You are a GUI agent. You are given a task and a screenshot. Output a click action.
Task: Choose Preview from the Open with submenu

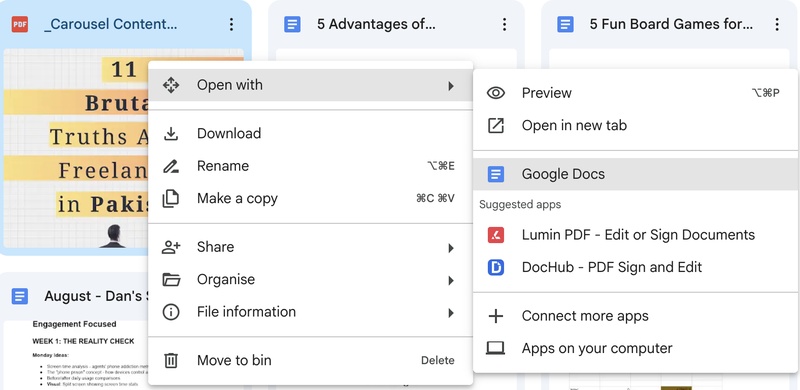point(636,93)
